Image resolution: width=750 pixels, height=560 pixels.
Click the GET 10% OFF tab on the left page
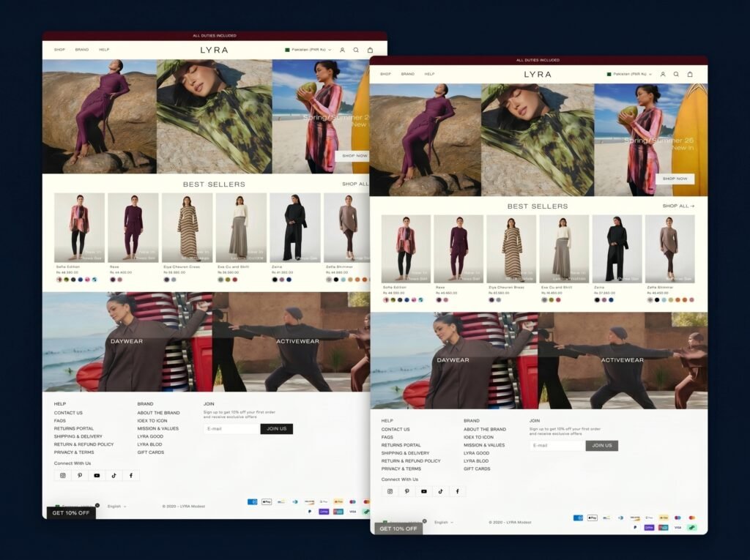[71, 512]
